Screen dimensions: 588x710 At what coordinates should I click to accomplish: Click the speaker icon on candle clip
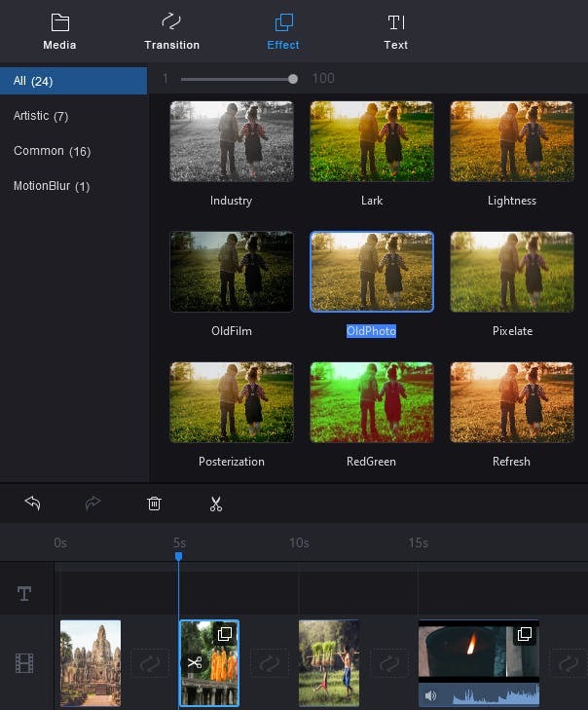click(430, 695)
